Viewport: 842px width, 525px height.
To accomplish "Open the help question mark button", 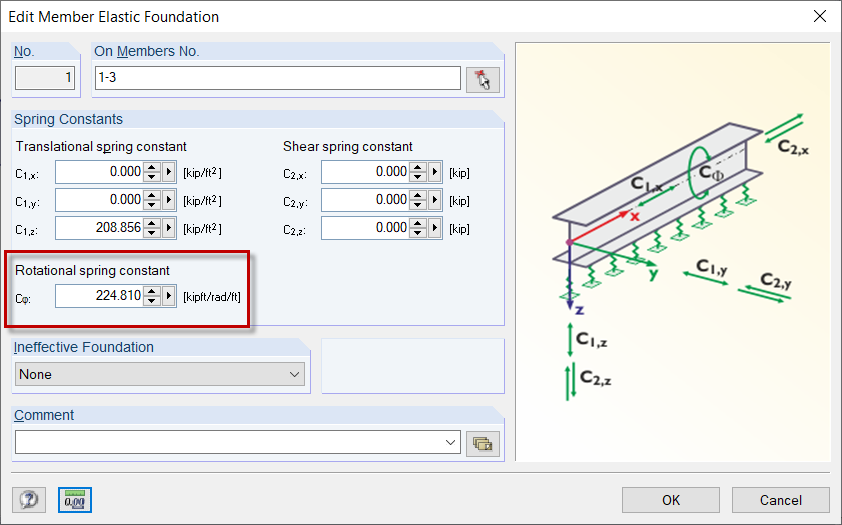I will click(29, 500).
